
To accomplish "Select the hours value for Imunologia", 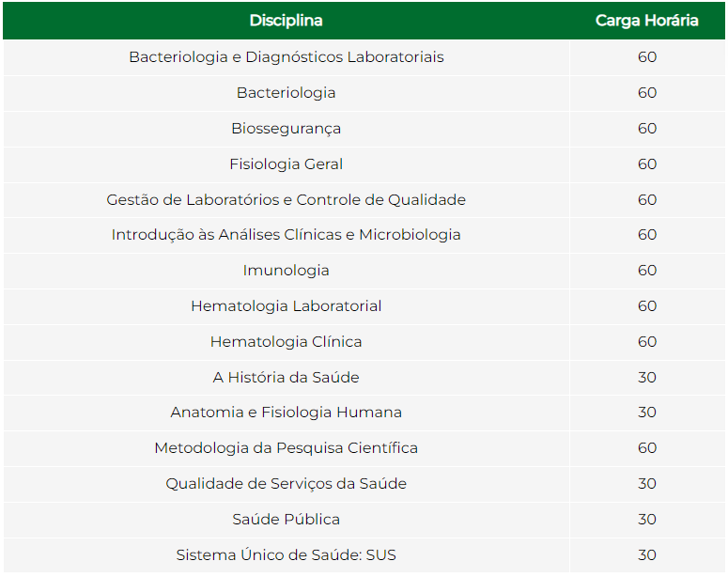I will (x=647, y=271).
